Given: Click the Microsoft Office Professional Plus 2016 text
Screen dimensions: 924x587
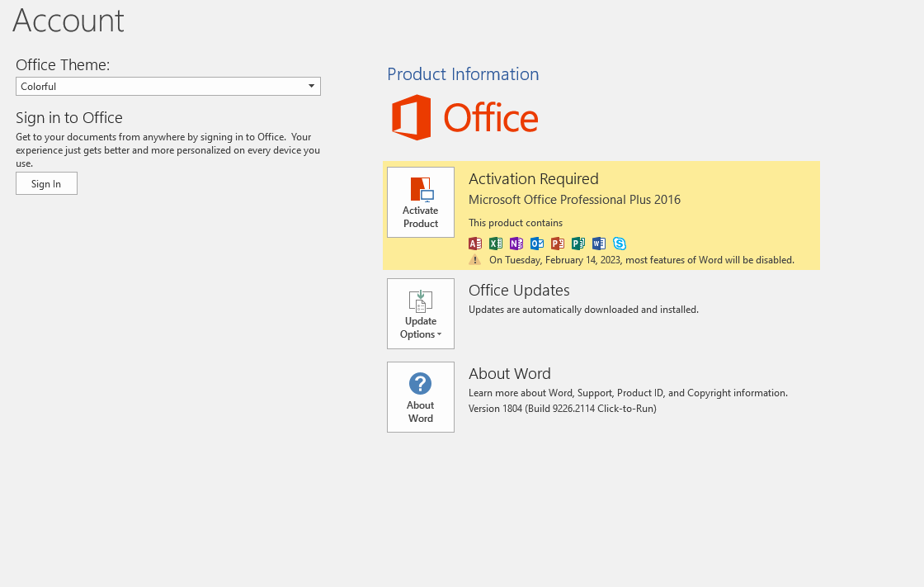Looking at the screenshot, I should pos(574,200).
